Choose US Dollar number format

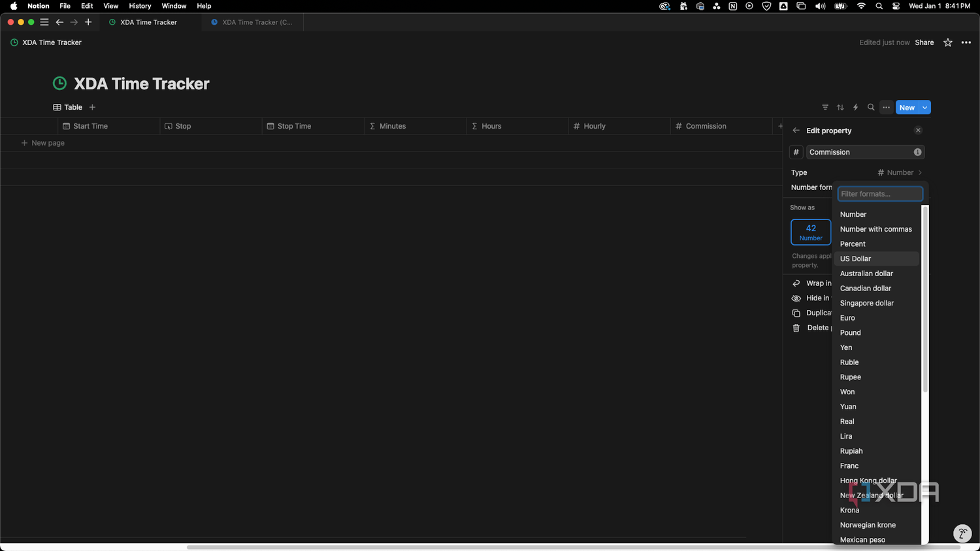tap(877, 259)
